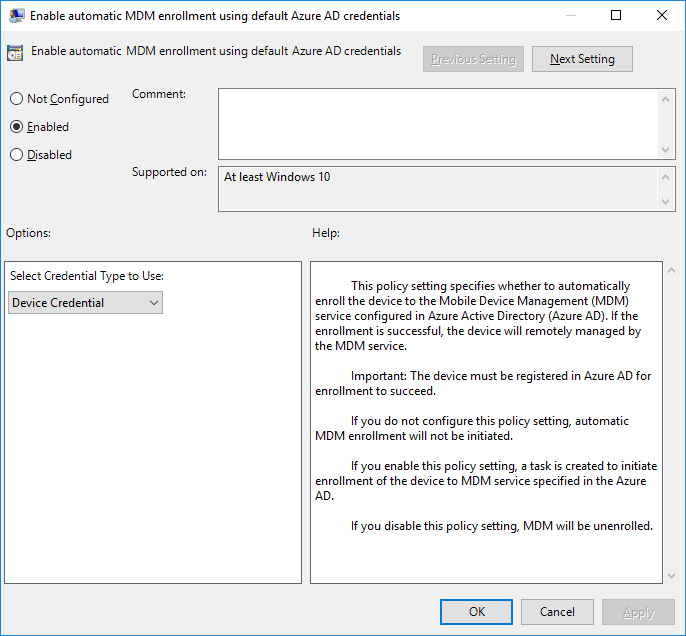The image size is (686, 636).
Task: Click inside the Comment text box
Action: point(438,124)
